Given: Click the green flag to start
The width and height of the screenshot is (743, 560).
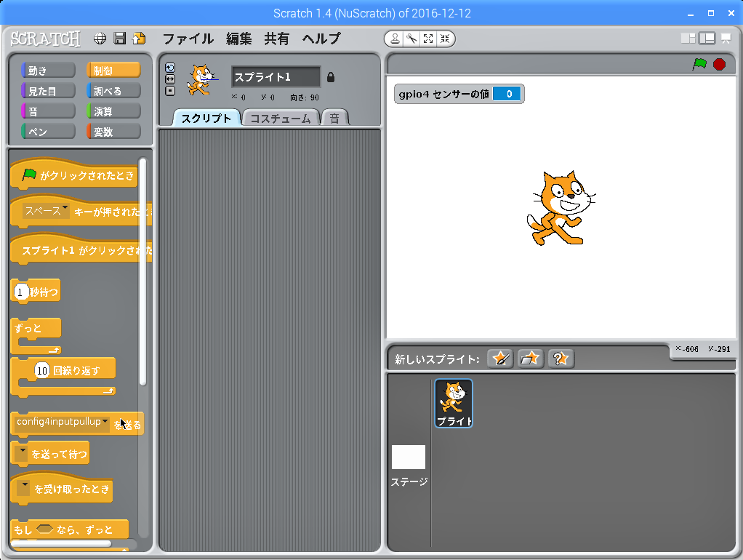Looking at the screenshot, I should click(x=699, y=64).
